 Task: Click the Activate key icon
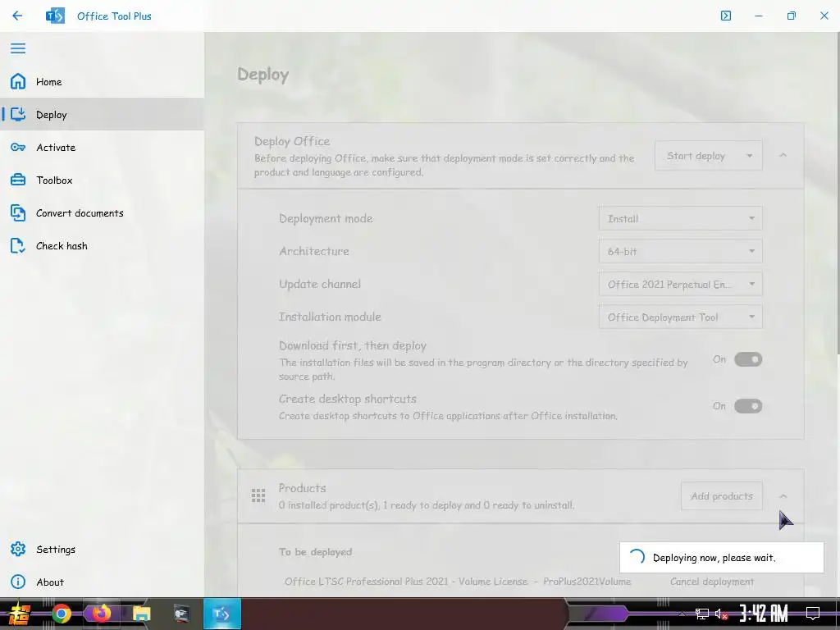tap(18, 148)
